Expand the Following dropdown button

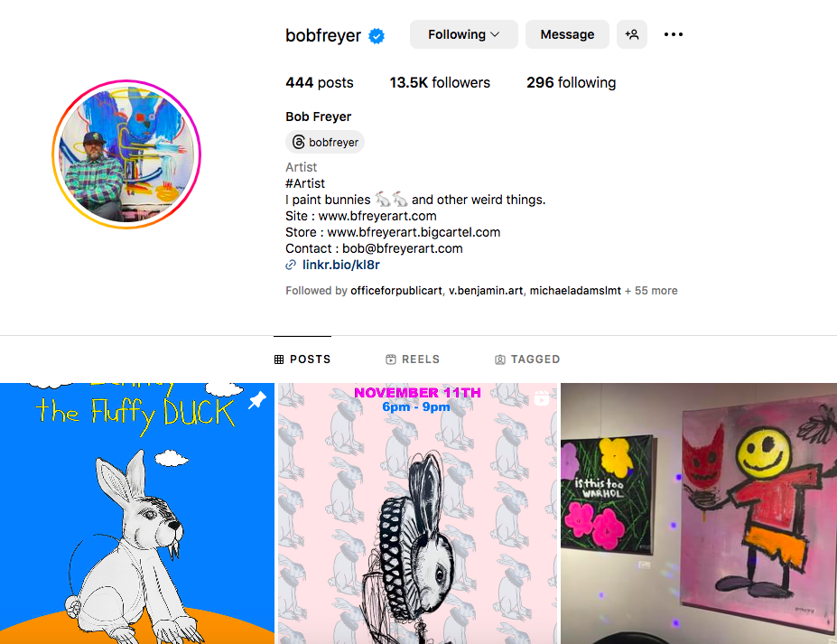pyautogui.click(x=464, y=34)
